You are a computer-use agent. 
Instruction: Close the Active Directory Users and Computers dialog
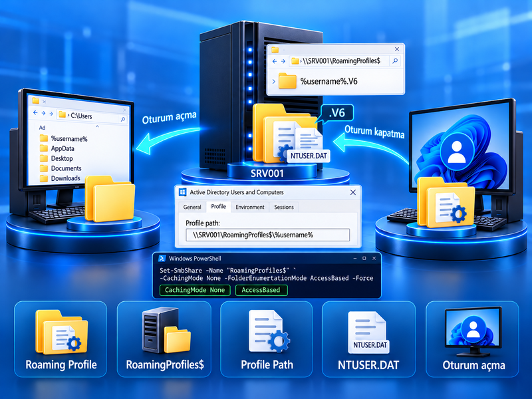pos(353,192)
